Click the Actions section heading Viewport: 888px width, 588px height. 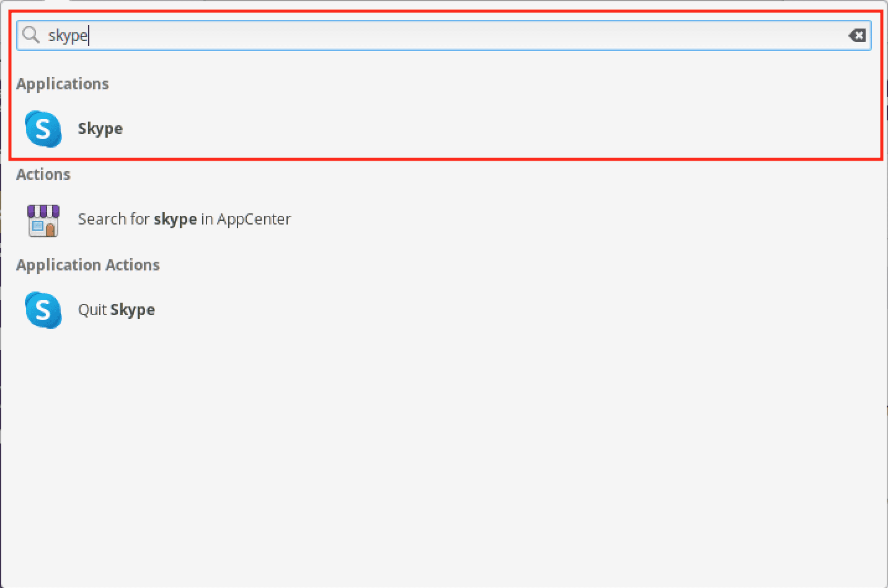43,174
